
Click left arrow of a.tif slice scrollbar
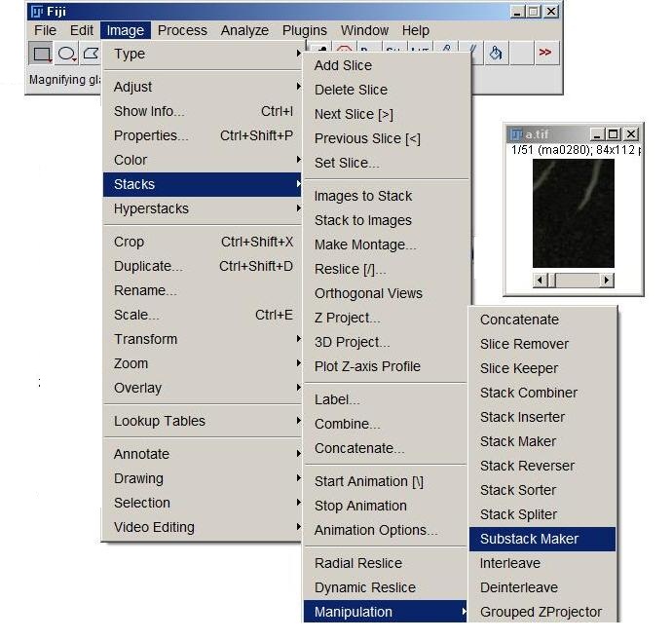pos(540,281)
